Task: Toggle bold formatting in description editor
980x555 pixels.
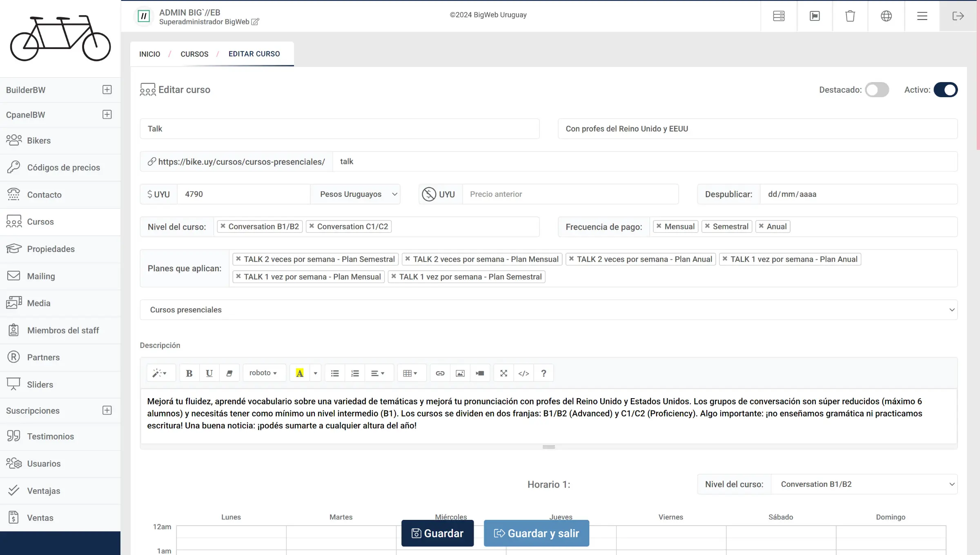Action: tap(189, 373)
